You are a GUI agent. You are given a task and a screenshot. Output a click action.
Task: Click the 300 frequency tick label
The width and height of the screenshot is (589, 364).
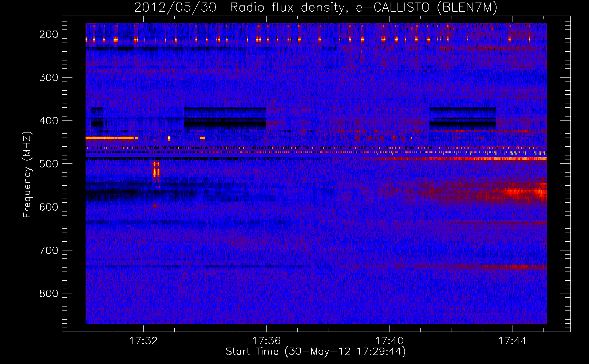pos(49,78)
